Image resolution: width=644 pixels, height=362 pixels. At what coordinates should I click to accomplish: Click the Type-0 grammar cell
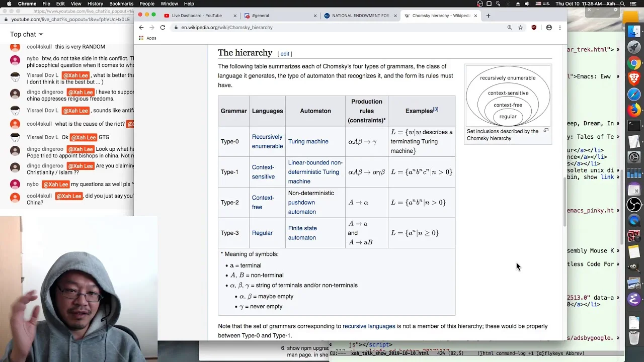click(x=234, y=141)
